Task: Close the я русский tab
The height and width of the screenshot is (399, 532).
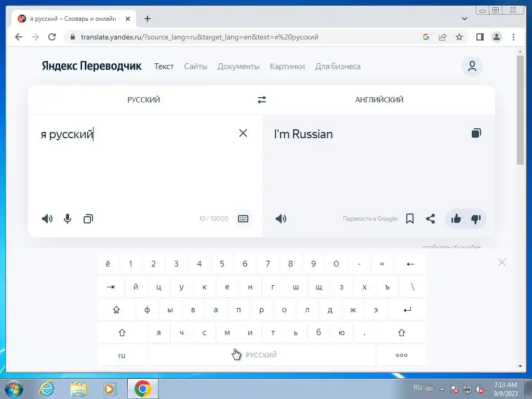Action: [128, 19]
